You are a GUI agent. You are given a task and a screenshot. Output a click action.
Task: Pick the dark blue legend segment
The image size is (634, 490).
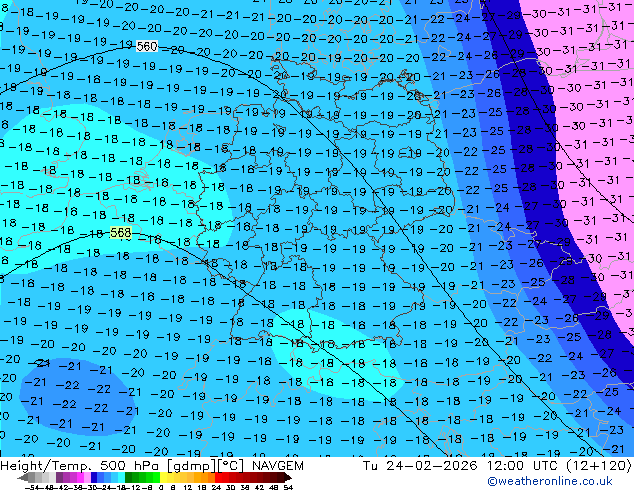[x=94, y=478]
